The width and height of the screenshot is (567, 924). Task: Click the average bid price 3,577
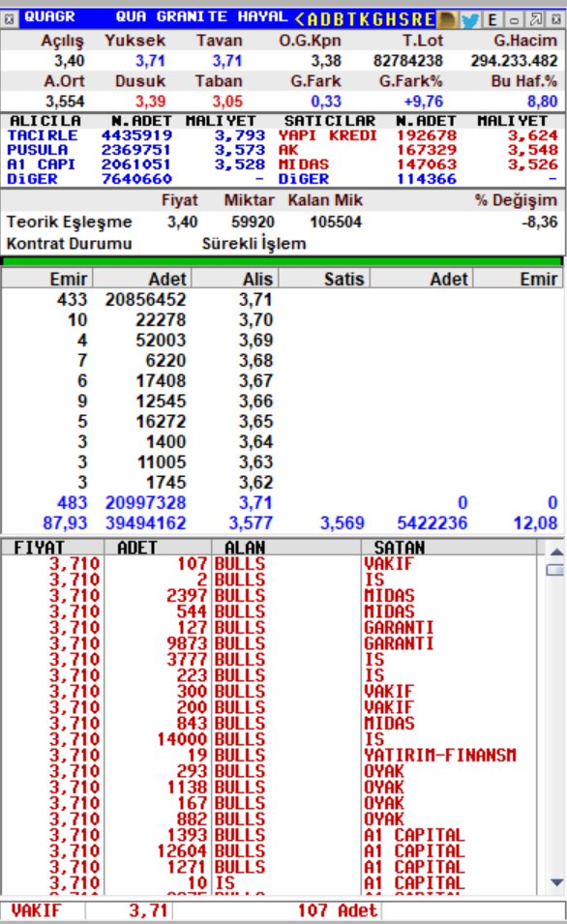[251, 522]
